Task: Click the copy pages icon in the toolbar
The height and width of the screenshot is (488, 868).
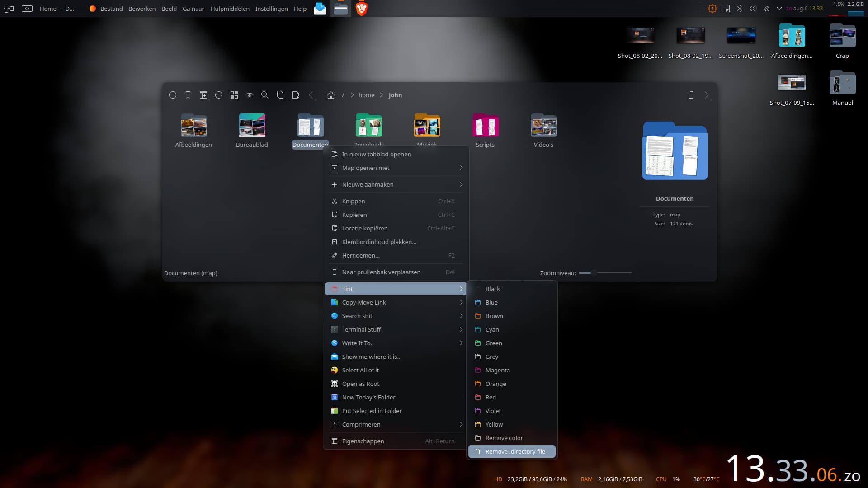Action: (280, 95)
